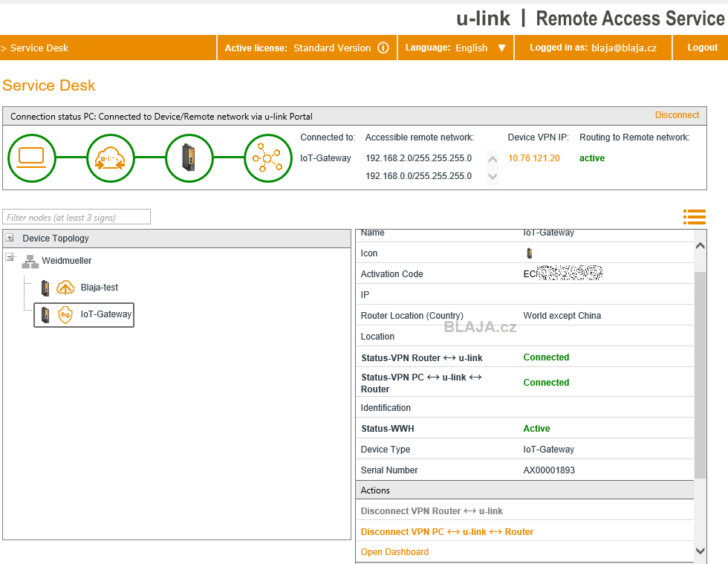The width and height of the screenshot is (728, 564).
Task: Click the u-link cloud portal icon
Action: (x=111, y=158)
